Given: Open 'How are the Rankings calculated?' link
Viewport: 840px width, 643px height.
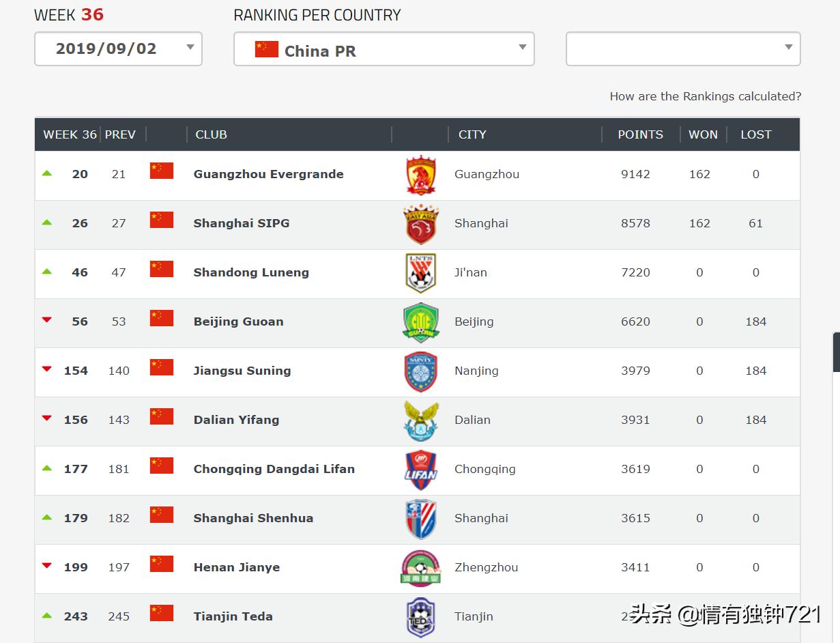Looking at the screenshot, I should (705, 96).
